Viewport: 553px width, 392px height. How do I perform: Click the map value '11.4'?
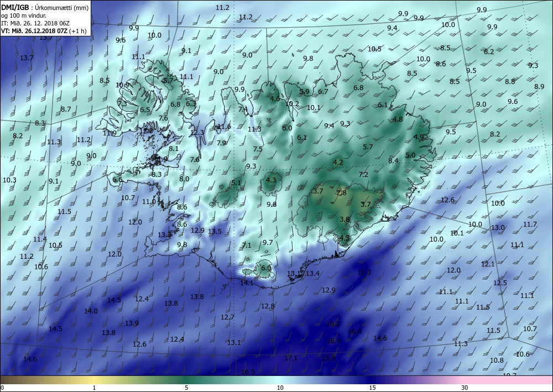pos(40,239)
